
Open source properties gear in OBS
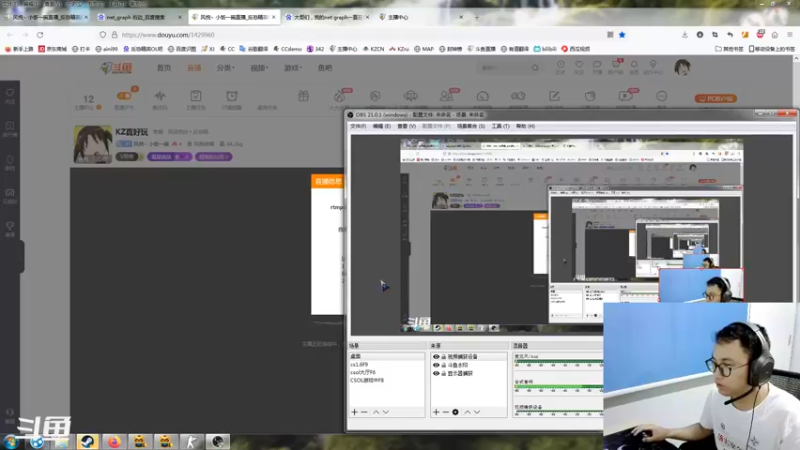click(455, 412)
